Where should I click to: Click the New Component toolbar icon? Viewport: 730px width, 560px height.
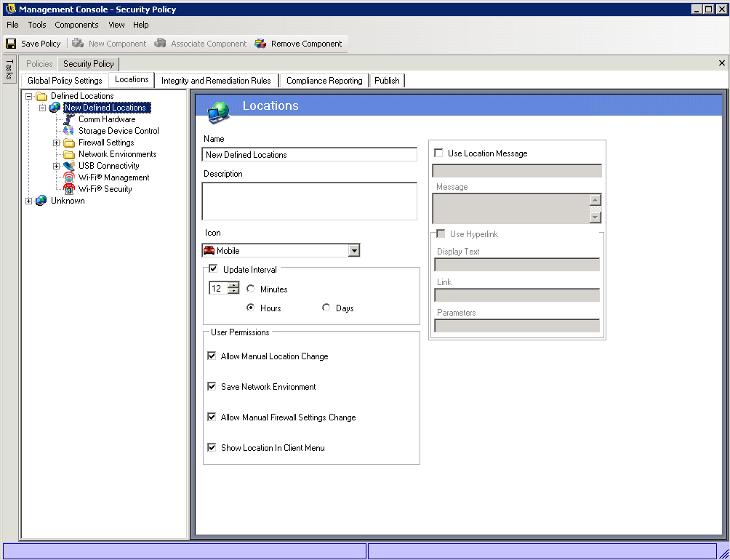click(x=79, y=44)
